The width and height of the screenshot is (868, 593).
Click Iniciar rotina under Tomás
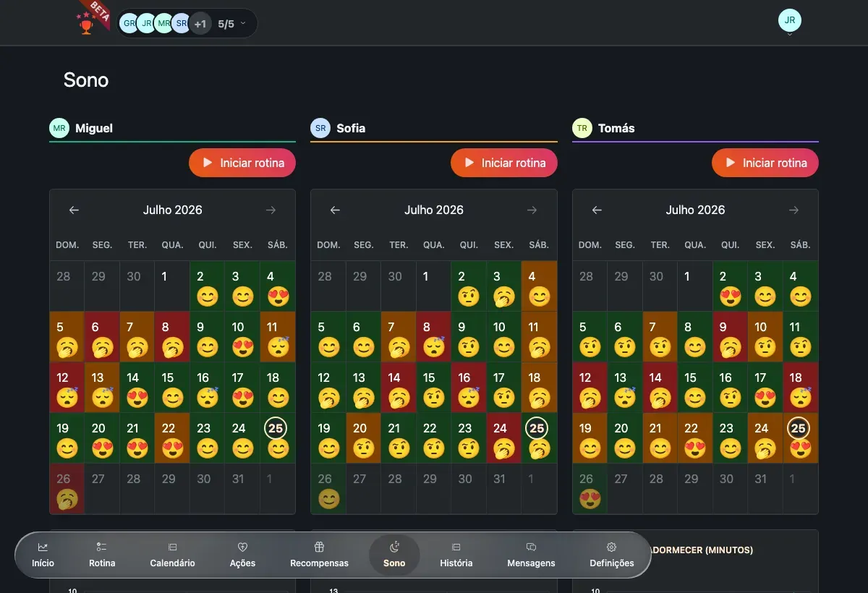click(x=765, y=163)
